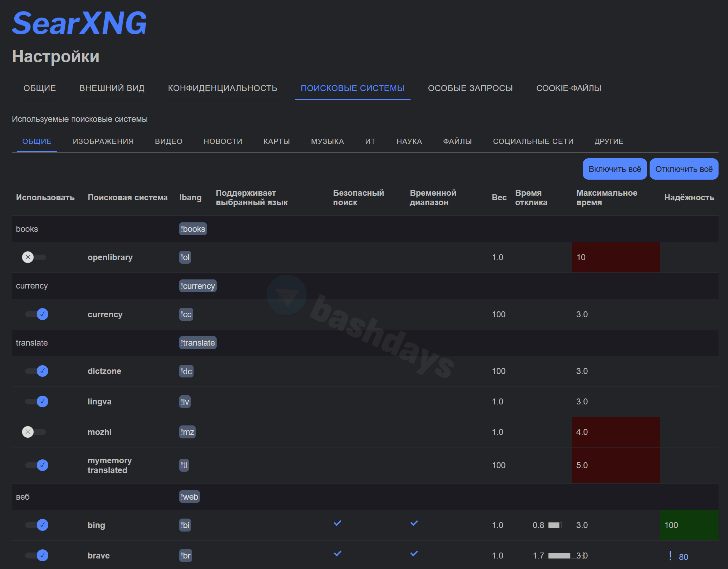Click the !bi bang badge for bing
This screenshot has height=569, width=728.
coord(185,525)
